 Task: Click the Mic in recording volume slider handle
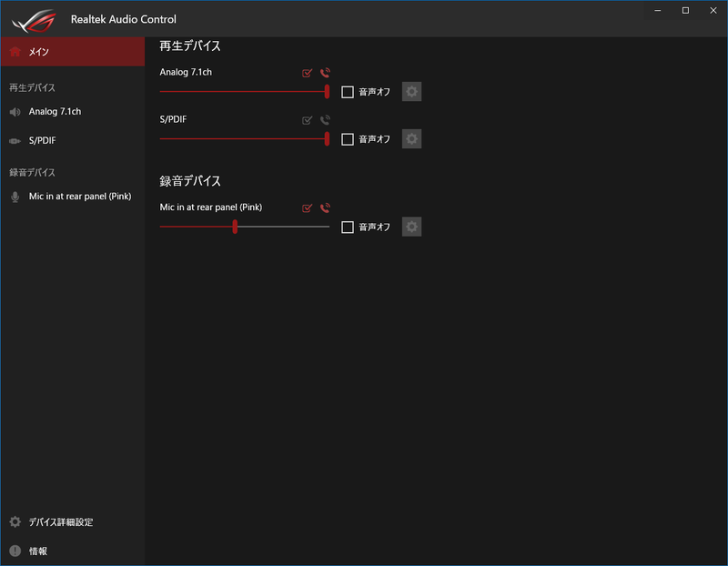tap(235, 227)
